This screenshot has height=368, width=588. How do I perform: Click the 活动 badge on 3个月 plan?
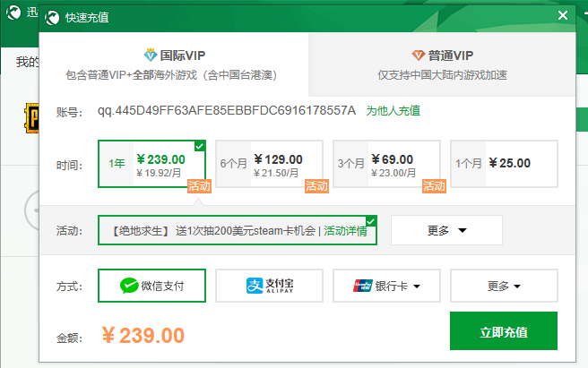coord(434,186)
